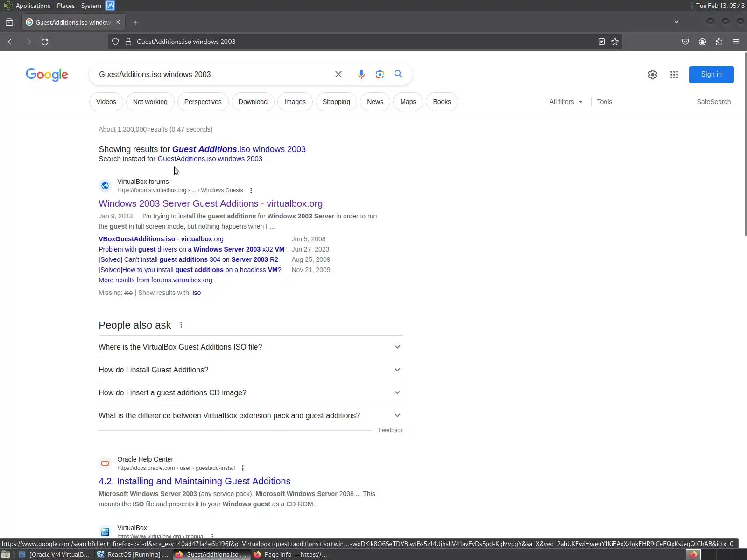Open three-dot menu beside People also ask
The image size is (747, 560).
pos(181,325)
